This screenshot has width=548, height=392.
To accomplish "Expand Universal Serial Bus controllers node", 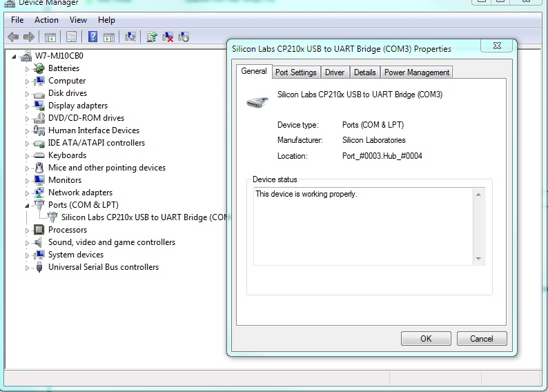I will pyautogui.click(x=27, y=268).
